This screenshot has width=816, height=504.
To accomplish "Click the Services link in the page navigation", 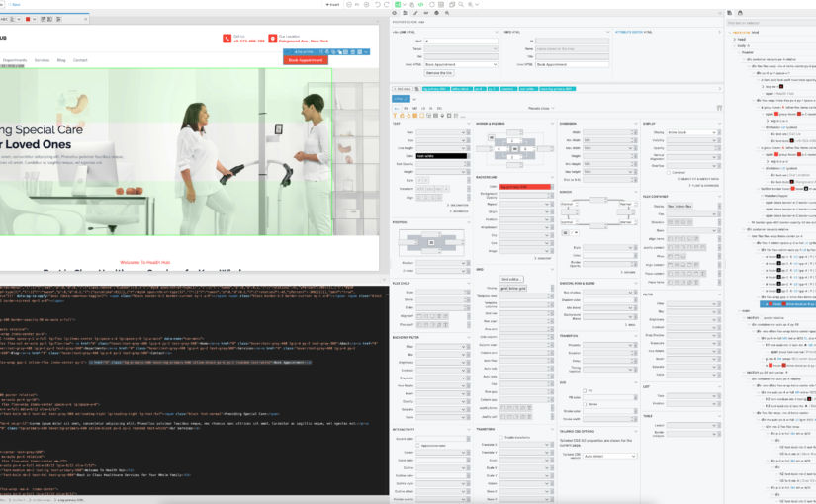I will pyautogui.click(x=43, y=60).
